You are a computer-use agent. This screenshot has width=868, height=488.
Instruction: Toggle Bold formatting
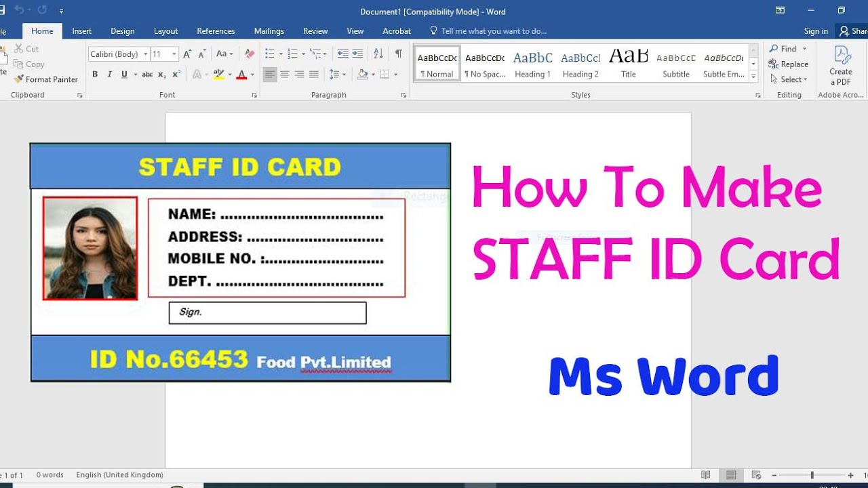tap(95, 75)
